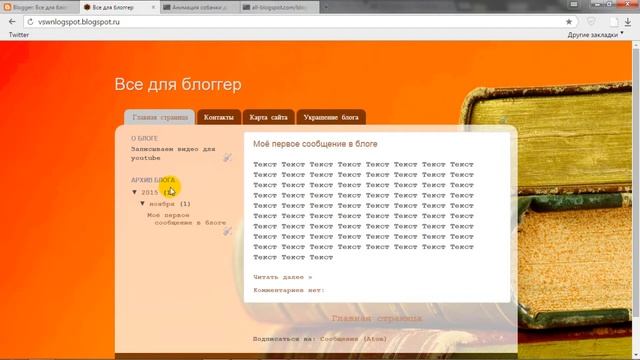This screenshot has height=360, width=640.
Task: Click the page icon beside the download arrow
Action: pos(614,22)
